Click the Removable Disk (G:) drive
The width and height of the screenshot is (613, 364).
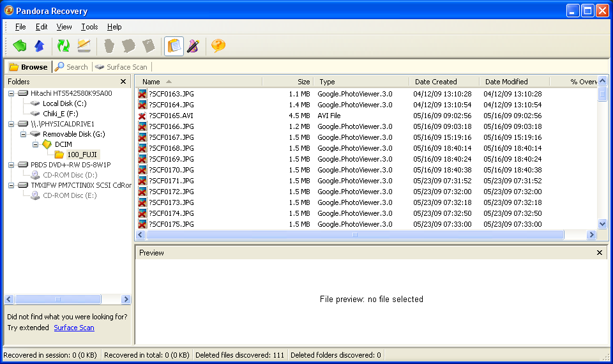[73, 134]
